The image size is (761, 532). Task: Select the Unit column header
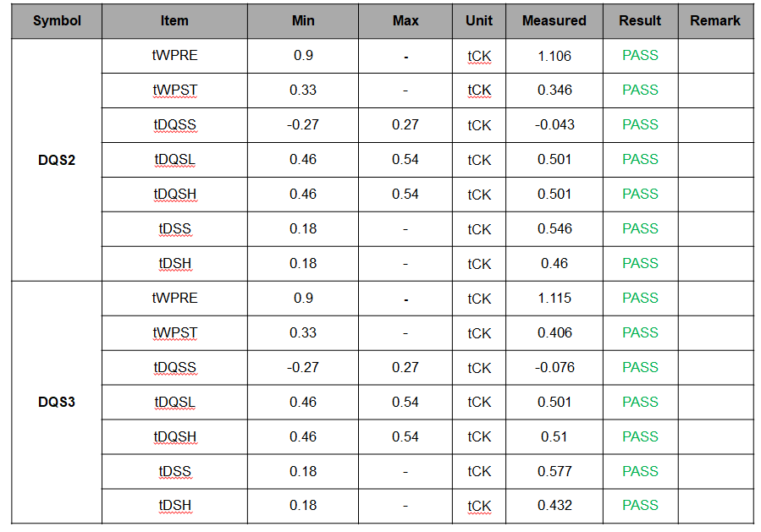[x=479, y=20]
